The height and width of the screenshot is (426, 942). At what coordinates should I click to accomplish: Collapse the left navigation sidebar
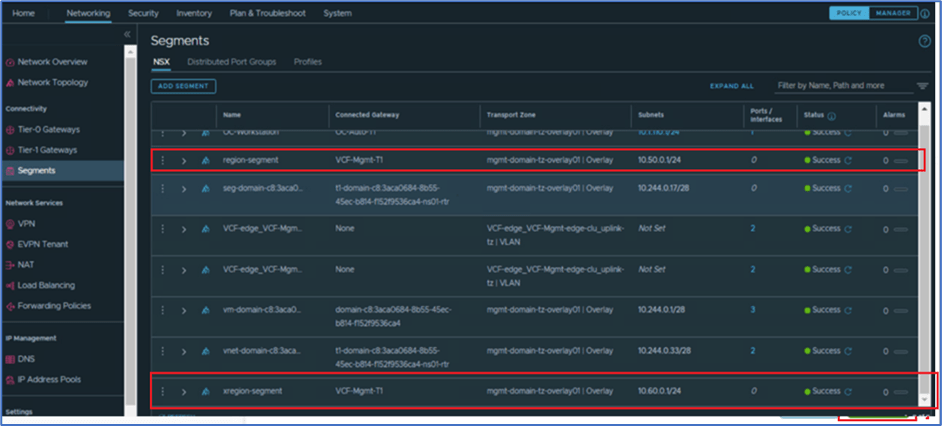coord(127,35)
